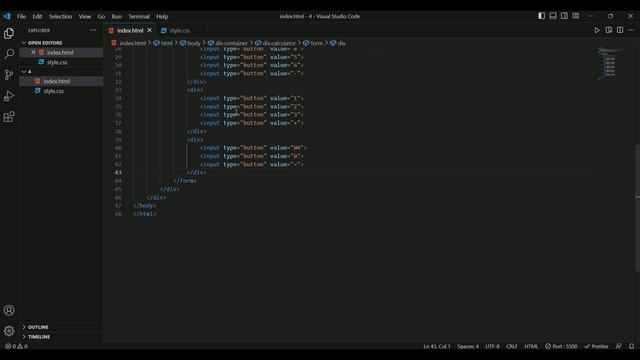Change CRLF end of line sequence
The height and width of the screenshot is (360, 640).
512,346
